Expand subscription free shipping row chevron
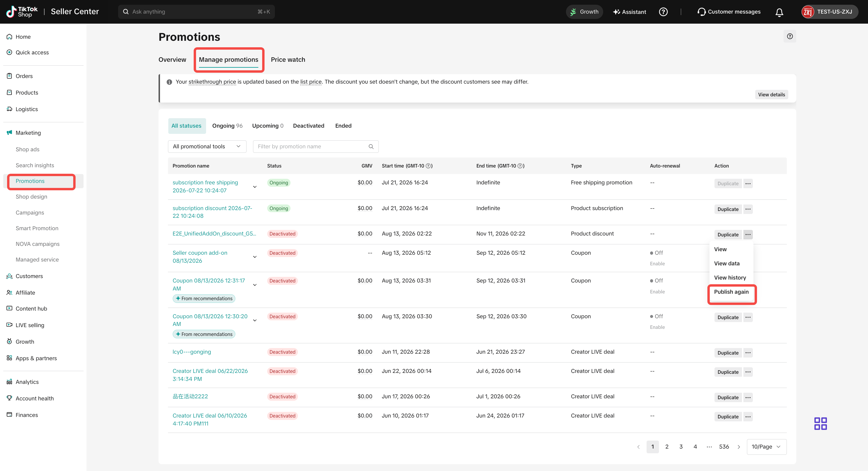 click(x=255, y=187)
